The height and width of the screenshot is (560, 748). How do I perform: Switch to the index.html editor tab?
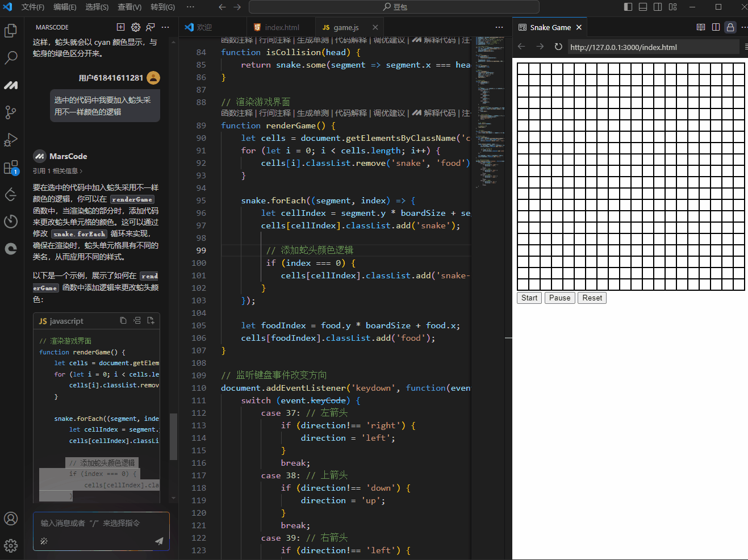[282, 27]
